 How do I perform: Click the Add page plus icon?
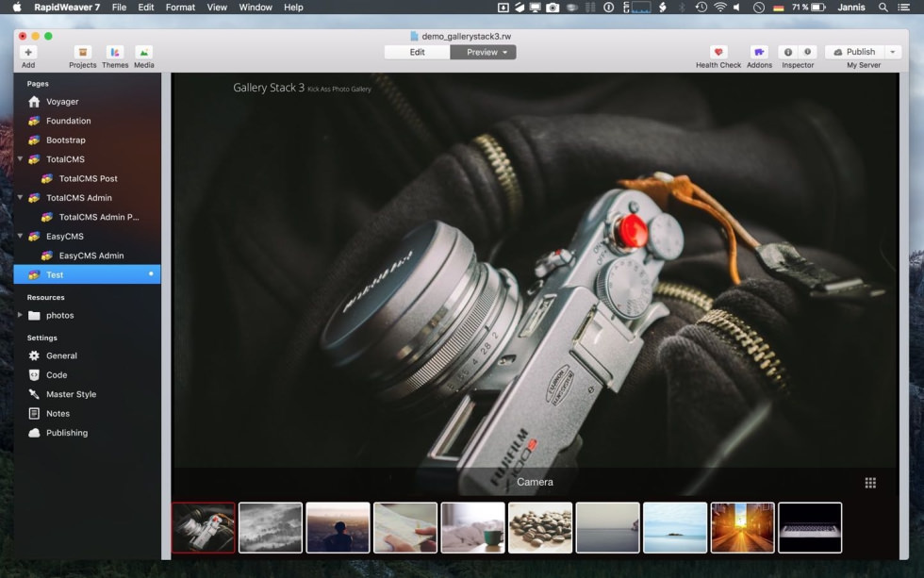pos(27,53)
